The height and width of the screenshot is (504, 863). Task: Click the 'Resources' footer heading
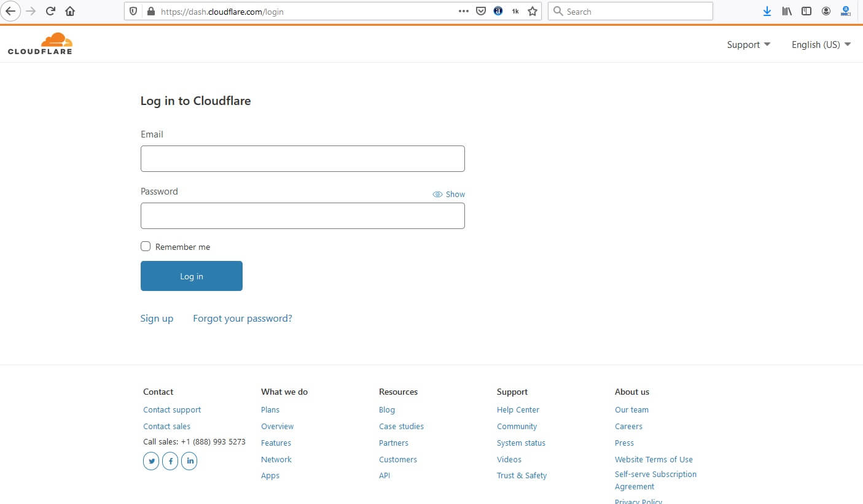[x=399, y=392]
